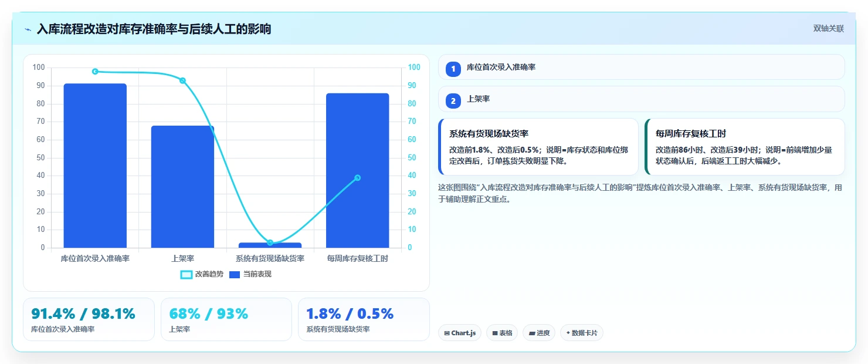Toggle the 当前表现 legend item
868x364 pixels.
[250, 274]
